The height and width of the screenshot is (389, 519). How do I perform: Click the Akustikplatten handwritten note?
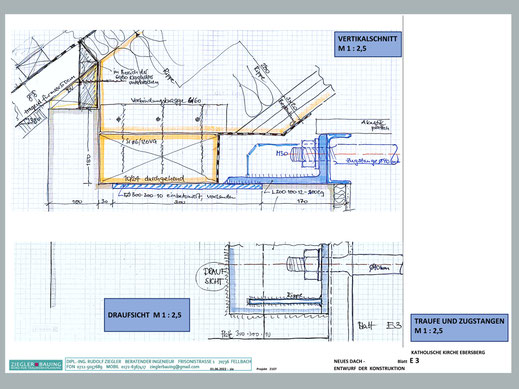click(375, 125)
